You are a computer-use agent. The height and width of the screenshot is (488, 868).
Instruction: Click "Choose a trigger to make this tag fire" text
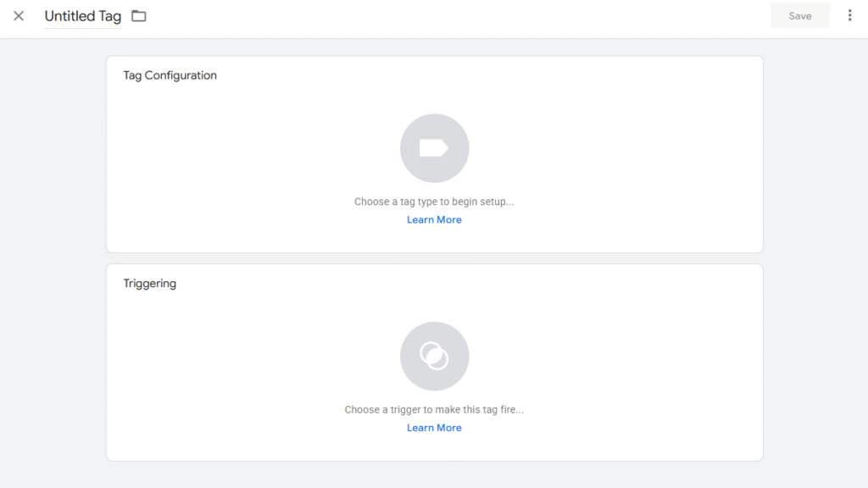click(x=434, y=409)
